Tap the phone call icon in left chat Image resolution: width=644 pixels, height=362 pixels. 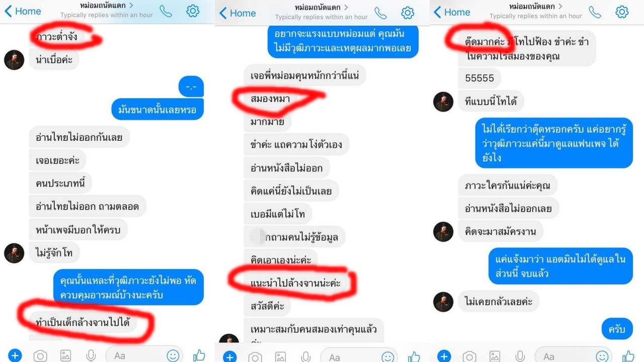coord(166,12)
